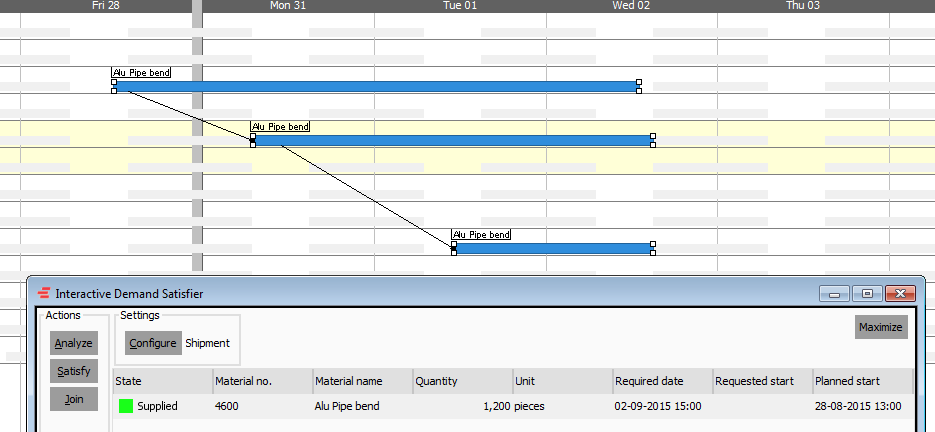Restore the Demand Satisfier window with title bar button
Screen dimensions: 935x432
pos(867,294)
